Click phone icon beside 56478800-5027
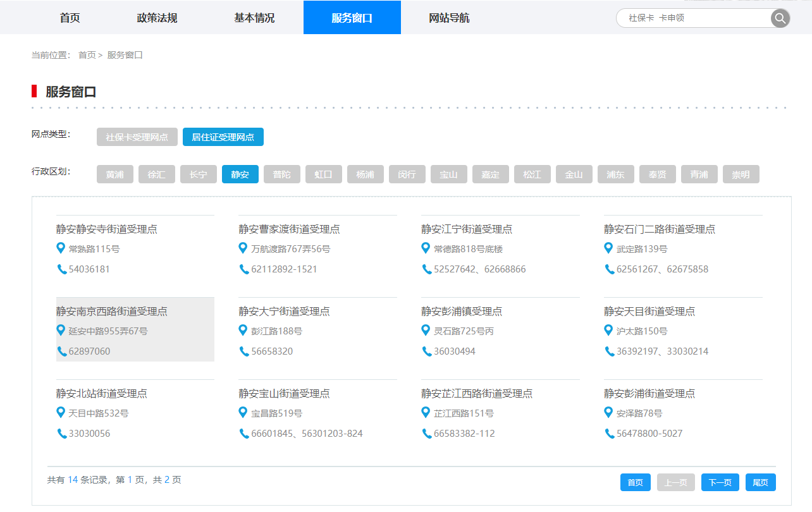Image resolution: width=812 pixels, height=512 pixels. (610, 434)
